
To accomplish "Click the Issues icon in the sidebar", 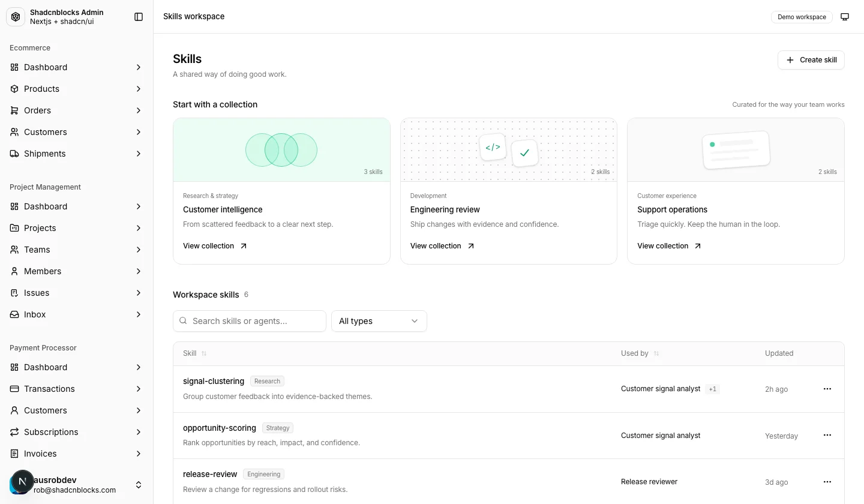I will [x=14, y=293].
